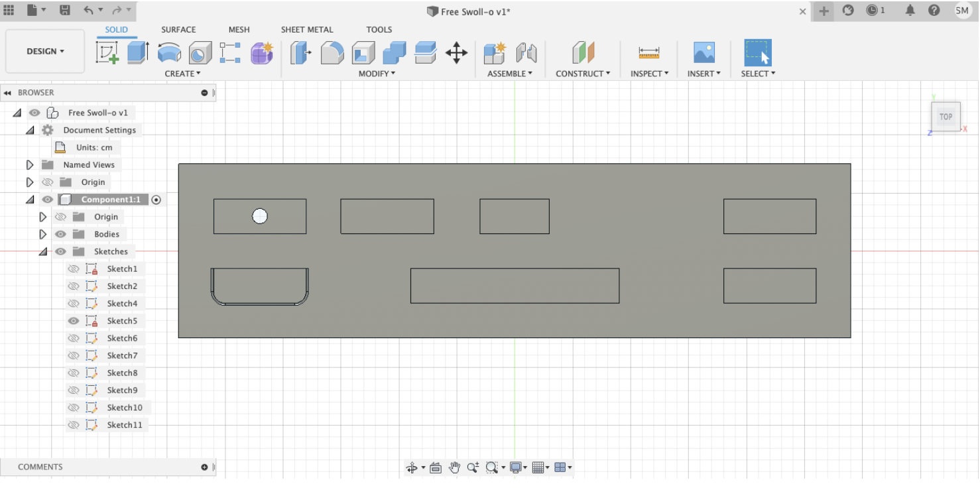Image resolution: width=980 pixels, height=488 pixels.
Task: Select the Create Sketch tool icon
Action: 107,52
